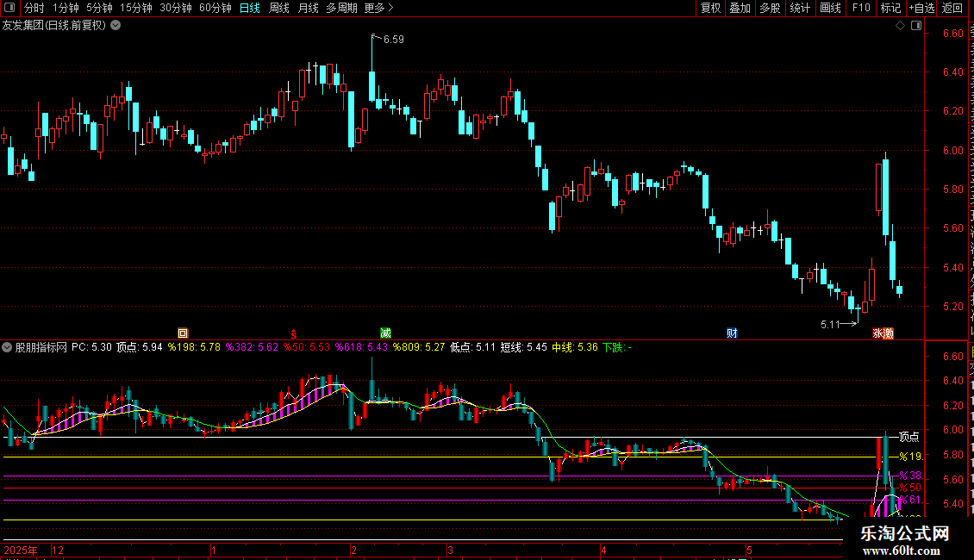The width and height of the screenshot is (974, 560).
Task: Click the orange 回 event marker icon
Action: pos(183,333)
